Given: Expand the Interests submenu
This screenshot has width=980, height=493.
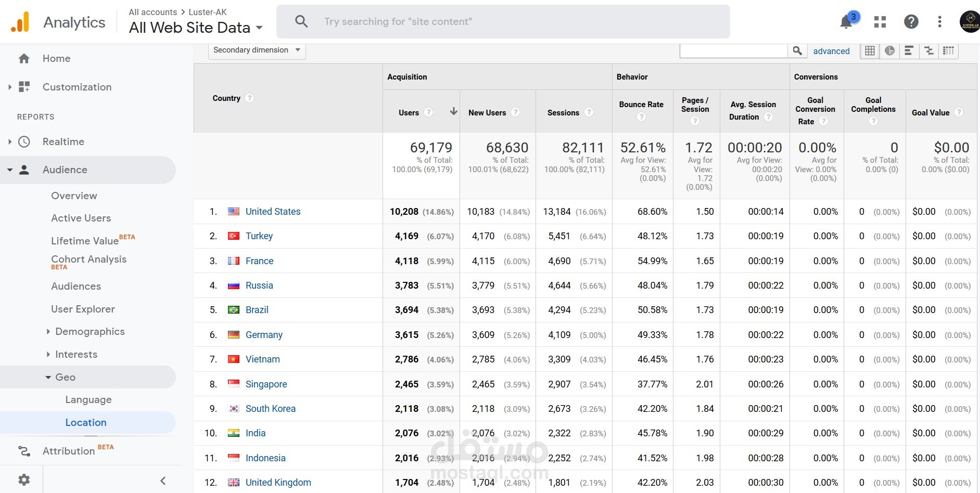Looking at the screenshot, I should coord(48,355).
